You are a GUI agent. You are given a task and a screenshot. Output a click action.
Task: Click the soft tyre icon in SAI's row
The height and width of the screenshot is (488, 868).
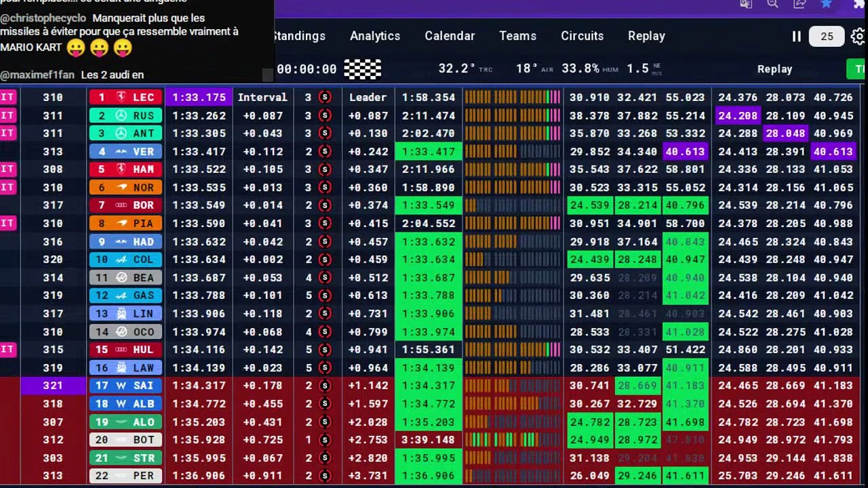(x=325, y=385)
